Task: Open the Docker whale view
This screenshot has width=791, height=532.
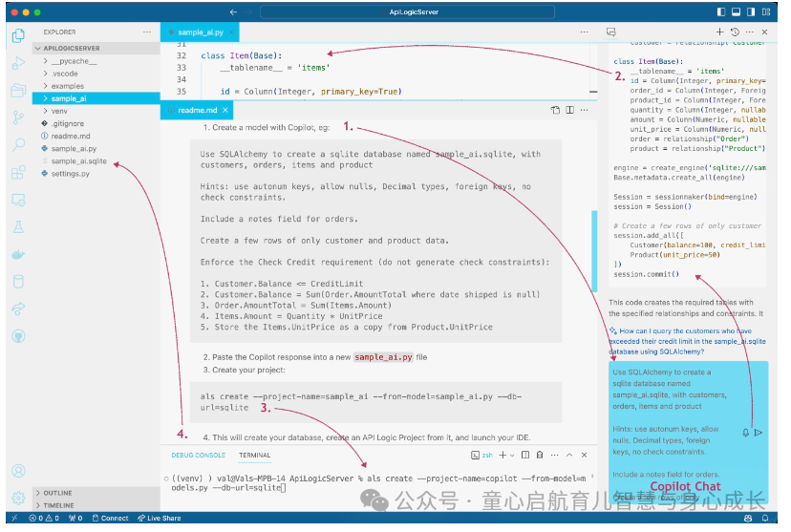Action: coord(19,254)
